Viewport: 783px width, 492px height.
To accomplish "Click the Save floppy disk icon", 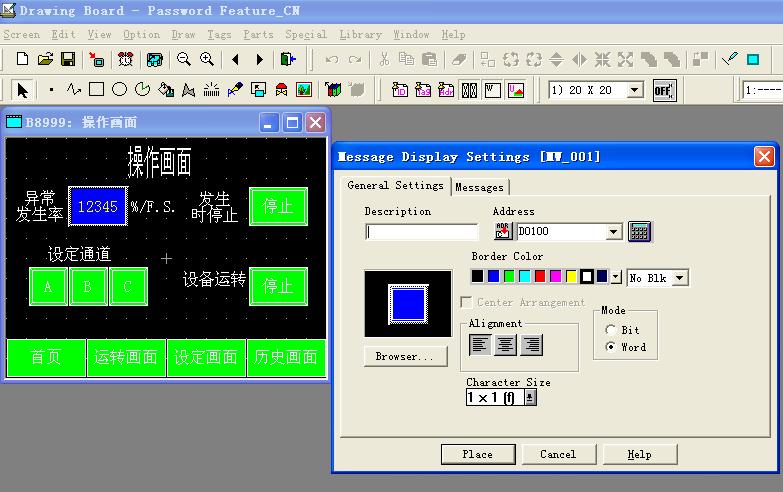I will pyautogui.click(x=68, y=60).
